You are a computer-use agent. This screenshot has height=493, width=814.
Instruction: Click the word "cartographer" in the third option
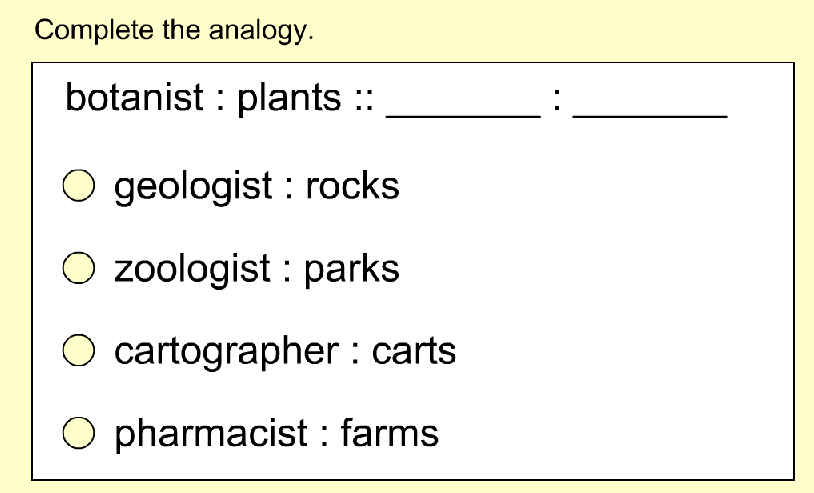(226, 352)
